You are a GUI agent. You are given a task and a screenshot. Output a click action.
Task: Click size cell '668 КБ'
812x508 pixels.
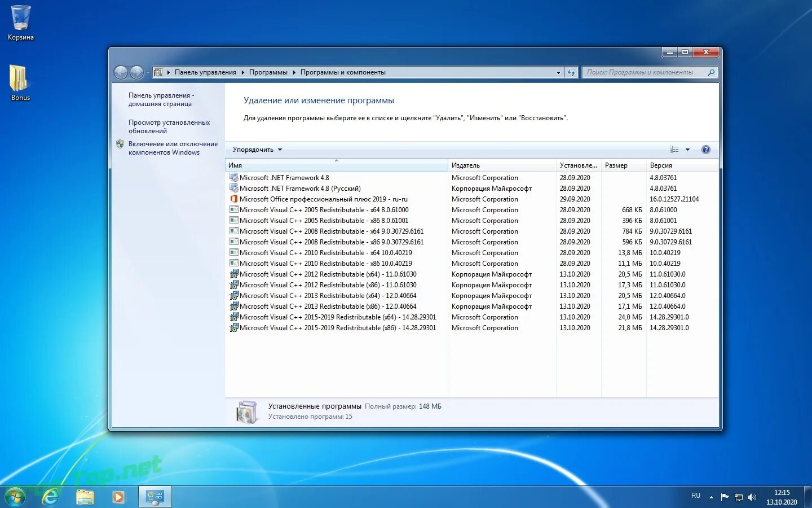[x=632, y=210]
